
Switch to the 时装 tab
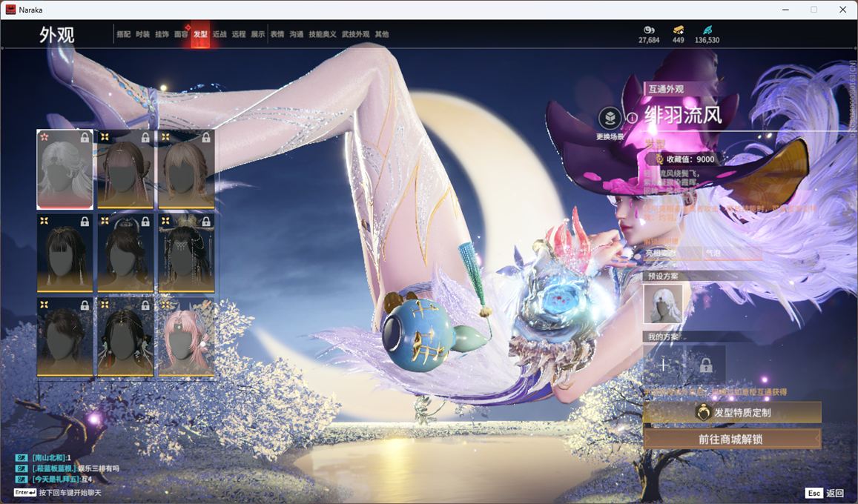coord(143,34)
